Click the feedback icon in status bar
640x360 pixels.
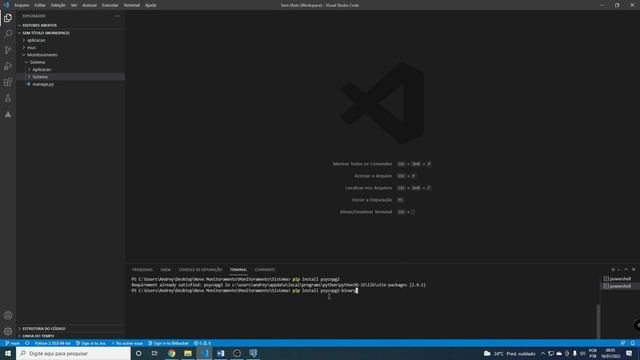coord(622,343)
